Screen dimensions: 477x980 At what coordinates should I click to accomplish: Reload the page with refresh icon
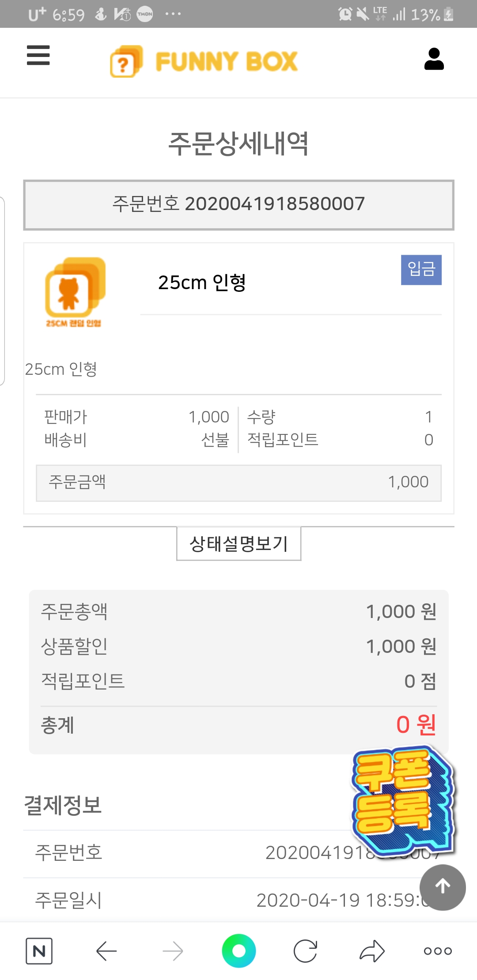point(305,951)
